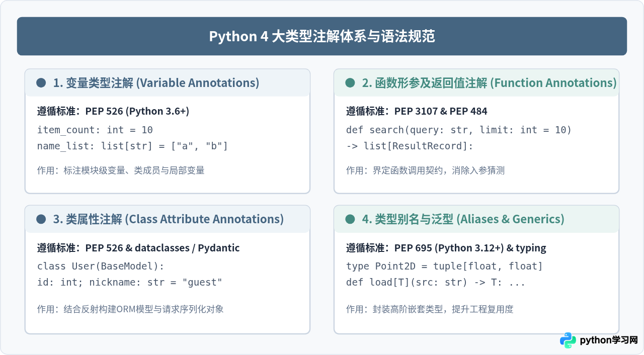Click the title "Python 4 大类型注解体系与语法规范"
This screenshot has height=355, width=644.
click(322, 37)
